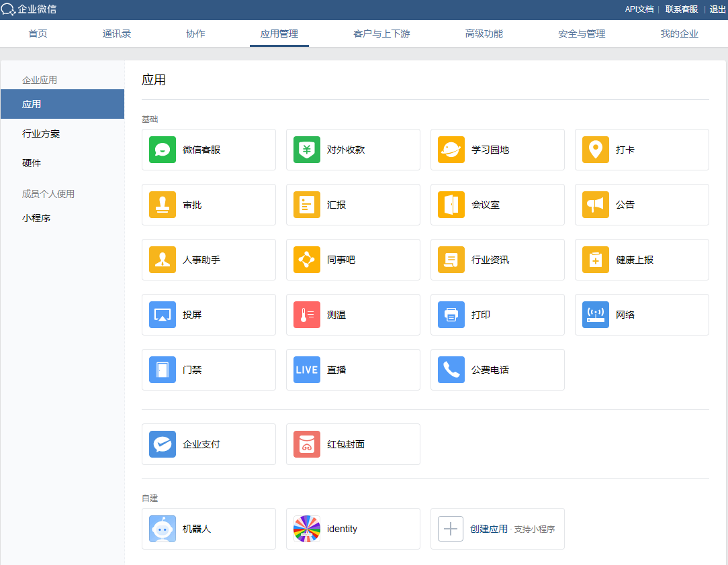Click the 行业资讯 label text
Viewport: 728px width, 565px height.
tap(490, 260)
